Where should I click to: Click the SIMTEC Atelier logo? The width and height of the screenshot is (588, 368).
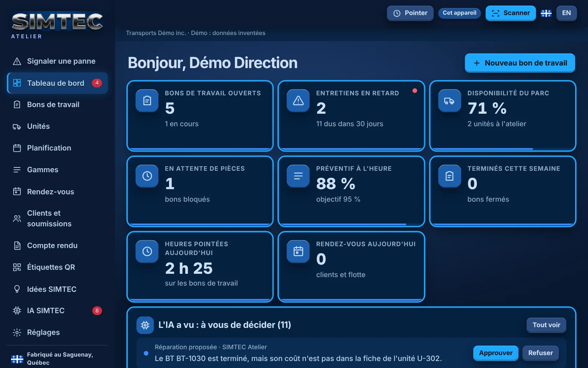(x=57, y=25)
